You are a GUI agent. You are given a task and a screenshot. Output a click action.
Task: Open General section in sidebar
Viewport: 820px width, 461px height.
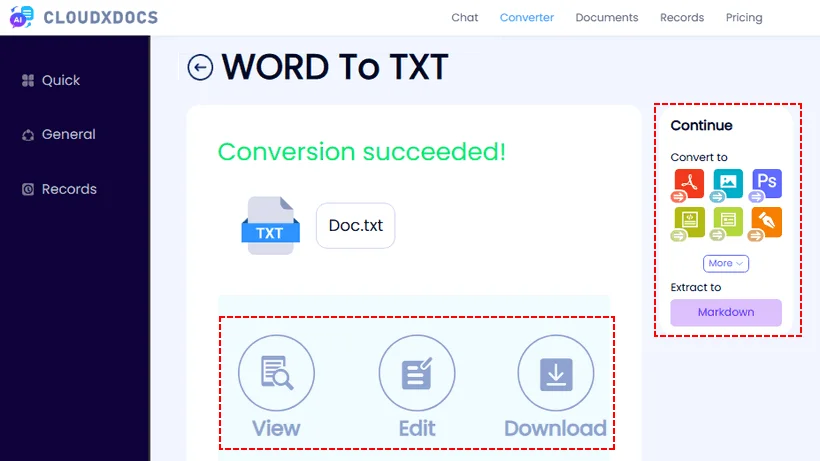click(x=59, y=135)
